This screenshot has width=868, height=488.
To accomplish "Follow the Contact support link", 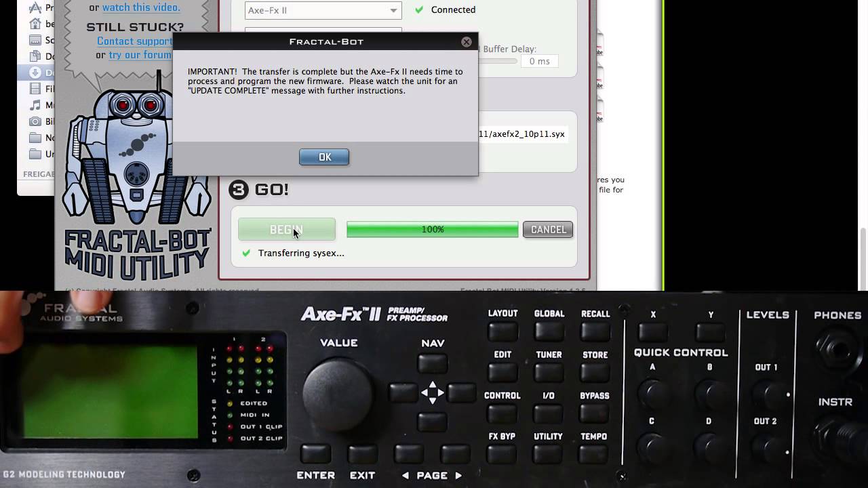I will pos(134,41).
